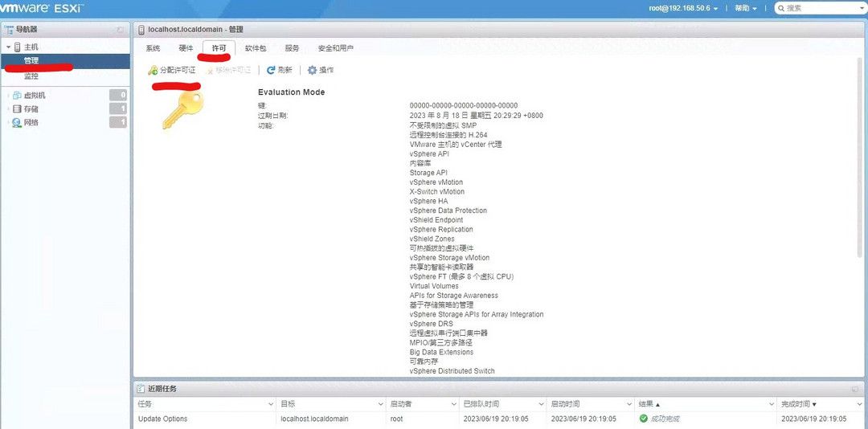The height and width of the screenshot is (429, 868).
Task: Switch to the Hardware tab (硬件)
Action: click(x=186, y=48)
